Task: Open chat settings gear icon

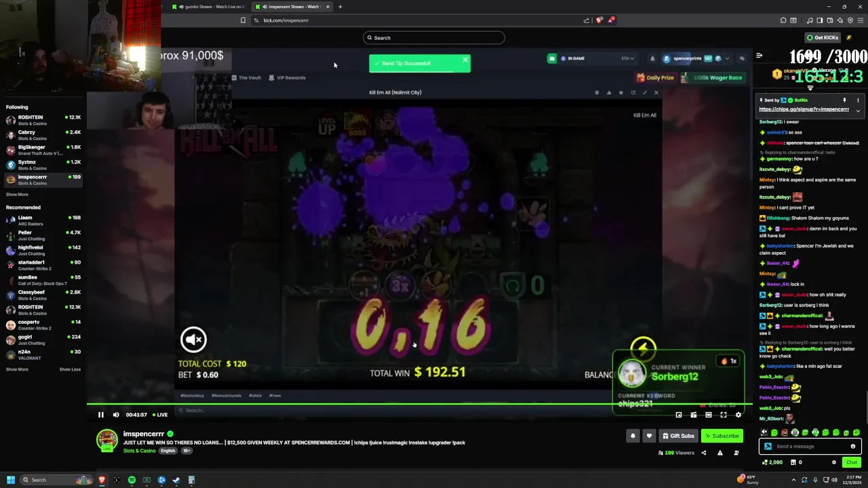Action: point(834,462)
